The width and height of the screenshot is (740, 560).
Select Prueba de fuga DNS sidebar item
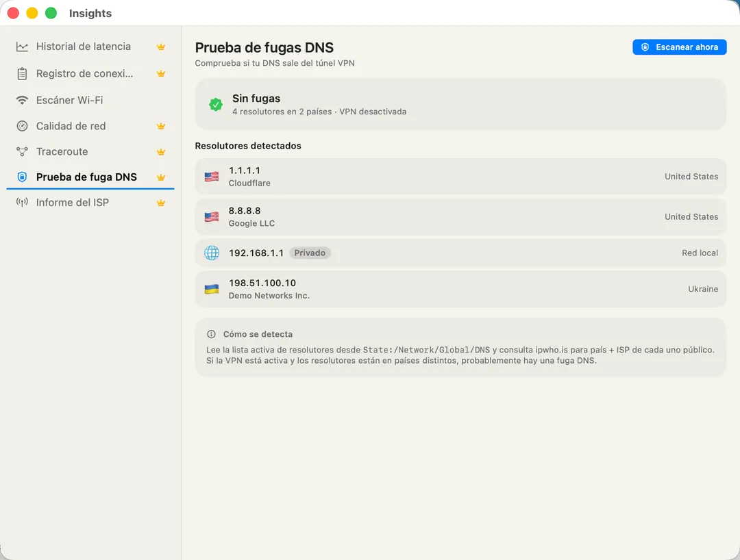(90, 177)
